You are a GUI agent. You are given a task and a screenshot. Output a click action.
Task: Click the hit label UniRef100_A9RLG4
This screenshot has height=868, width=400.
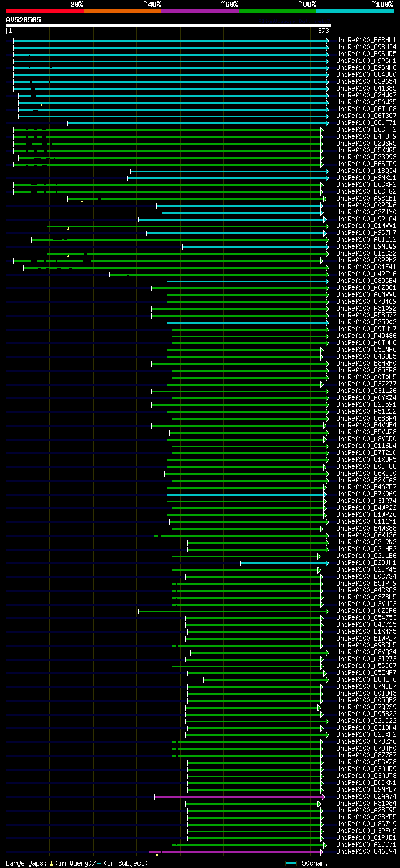366,219
